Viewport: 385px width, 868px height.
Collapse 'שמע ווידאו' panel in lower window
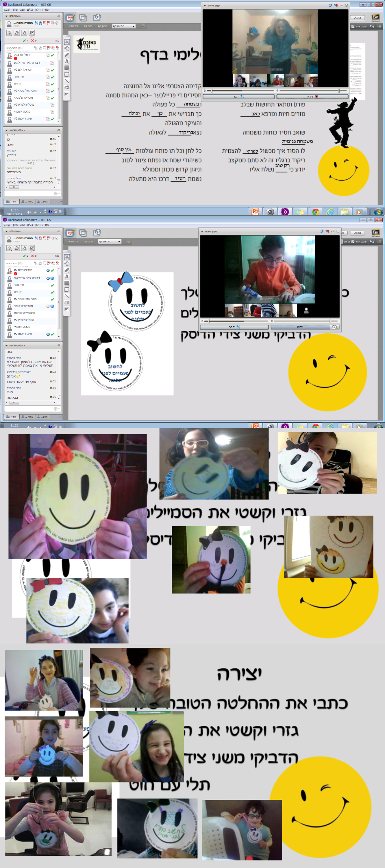point(202,231)
